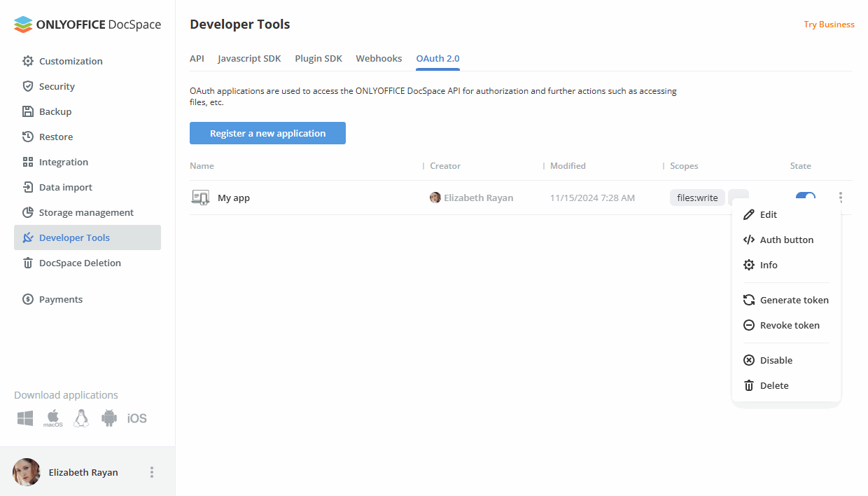Click the Security shield icon

pos(28,86)
